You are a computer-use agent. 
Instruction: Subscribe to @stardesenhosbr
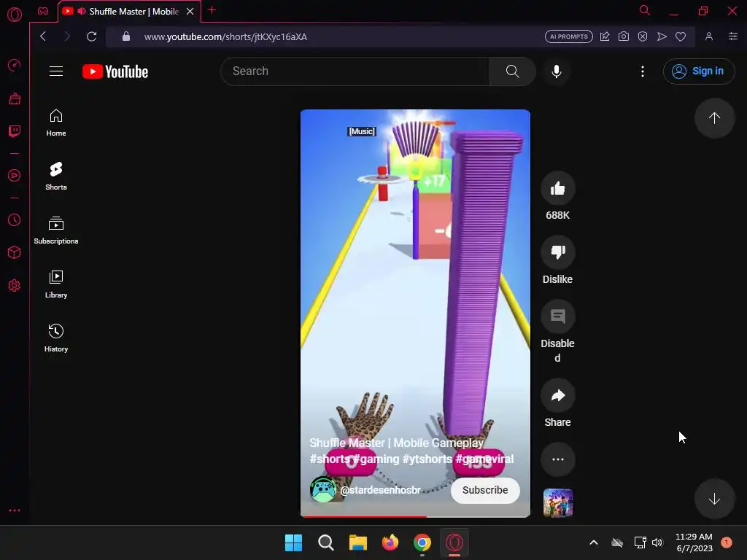(x=485, y=490)
